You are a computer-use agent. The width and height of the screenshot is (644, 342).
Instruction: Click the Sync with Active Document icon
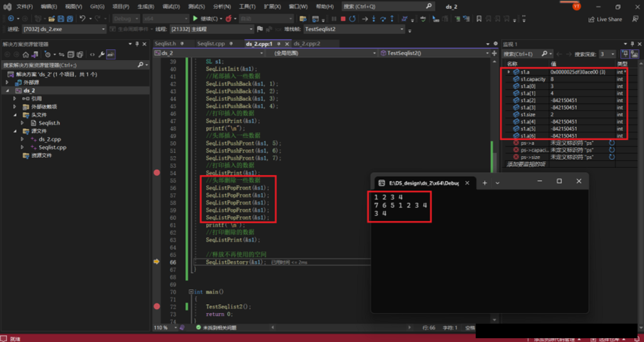[x=62, y=55]
